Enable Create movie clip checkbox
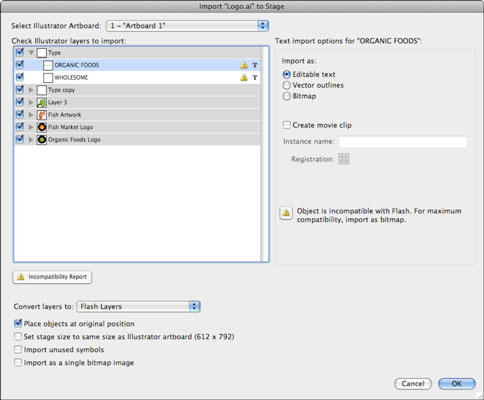 pyautogui.click(x=287, y=125)
